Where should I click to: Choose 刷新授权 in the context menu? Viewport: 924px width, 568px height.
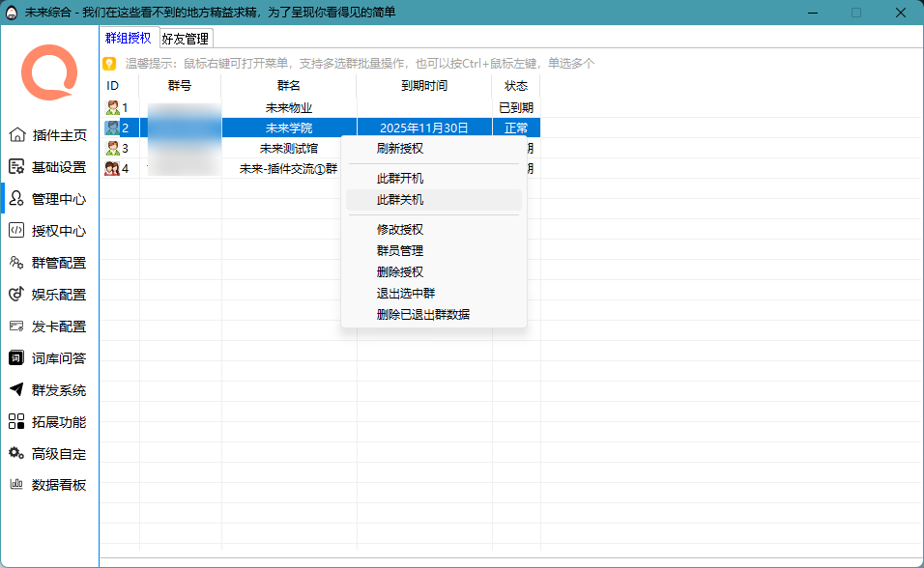pos(400,149)
